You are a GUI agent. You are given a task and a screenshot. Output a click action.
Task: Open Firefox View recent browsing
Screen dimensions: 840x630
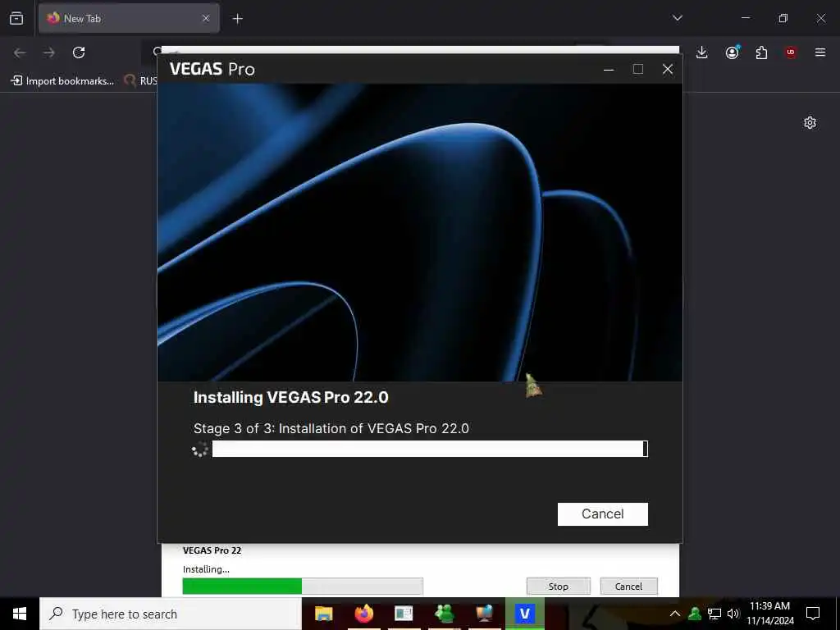[16, 18]
